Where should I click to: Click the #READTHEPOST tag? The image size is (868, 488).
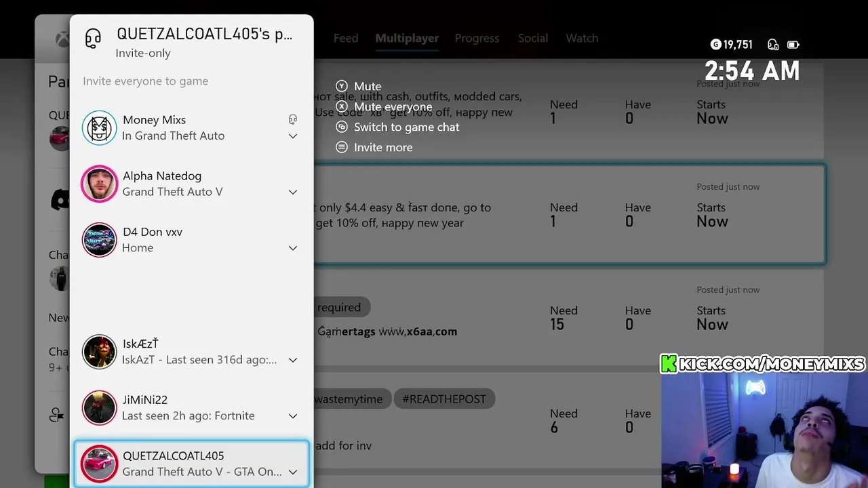tap(444, 399)
